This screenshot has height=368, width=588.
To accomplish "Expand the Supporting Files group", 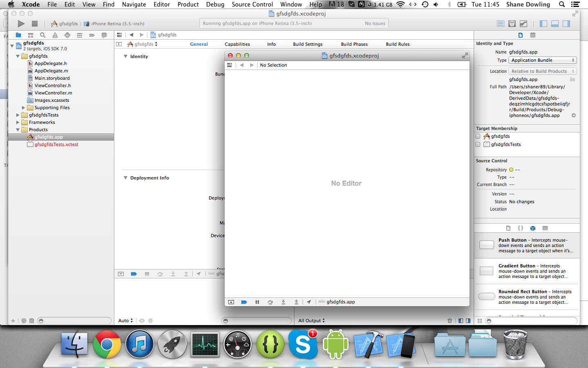I will pos(24,108).
